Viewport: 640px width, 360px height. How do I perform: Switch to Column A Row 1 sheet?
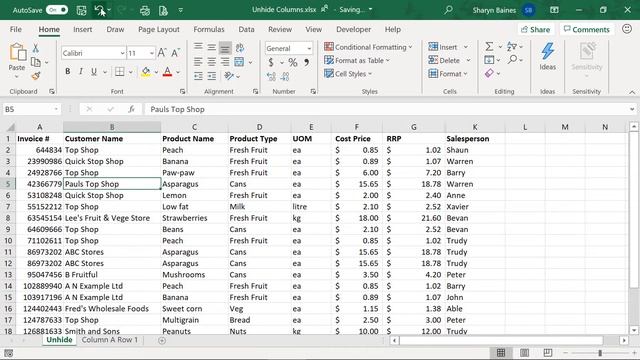click(x=109, y=340)
